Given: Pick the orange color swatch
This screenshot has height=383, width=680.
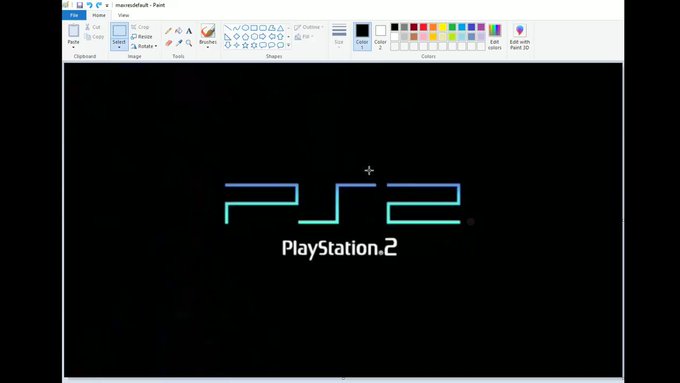Looking at the screenshot, I should (x=433, y=27).
